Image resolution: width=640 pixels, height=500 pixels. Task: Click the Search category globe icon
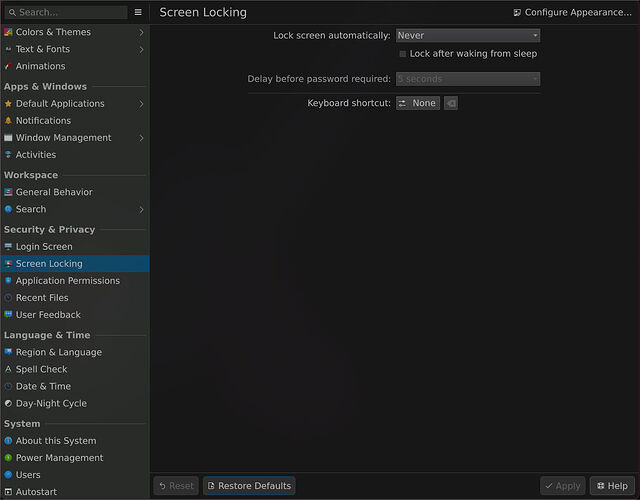[8, 209]
